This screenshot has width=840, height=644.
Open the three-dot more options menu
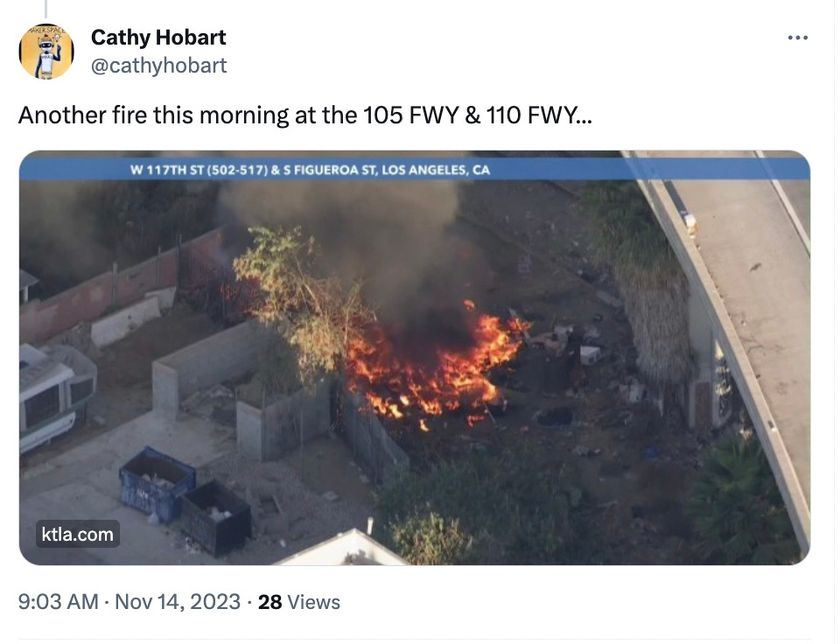pos(798,38)
